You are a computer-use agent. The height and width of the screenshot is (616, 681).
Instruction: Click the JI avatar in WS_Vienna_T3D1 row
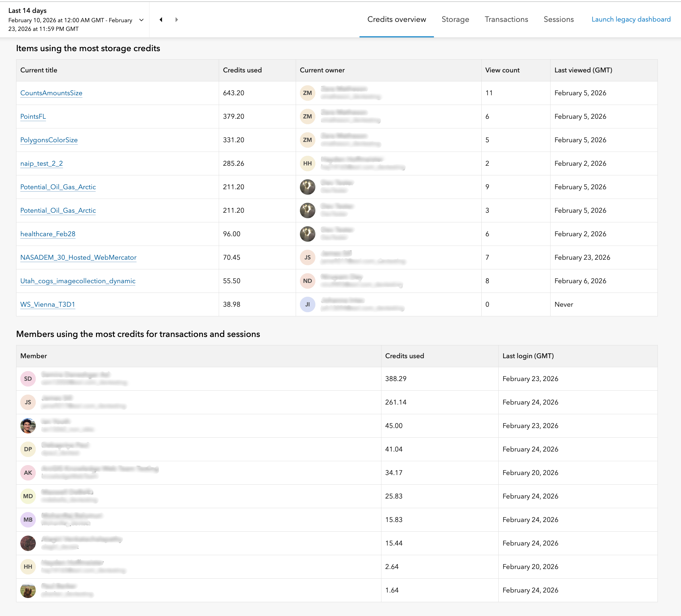307,304
